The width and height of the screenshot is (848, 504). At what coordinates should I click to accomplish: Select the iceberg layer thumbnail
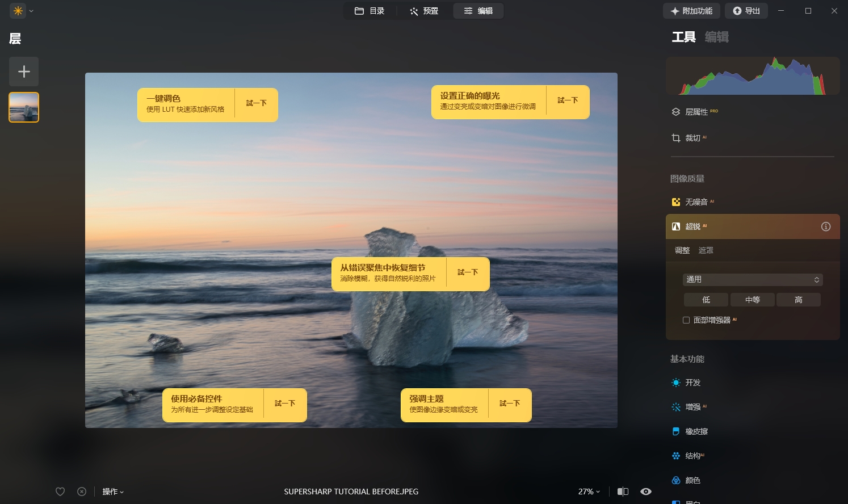point(24,107)
